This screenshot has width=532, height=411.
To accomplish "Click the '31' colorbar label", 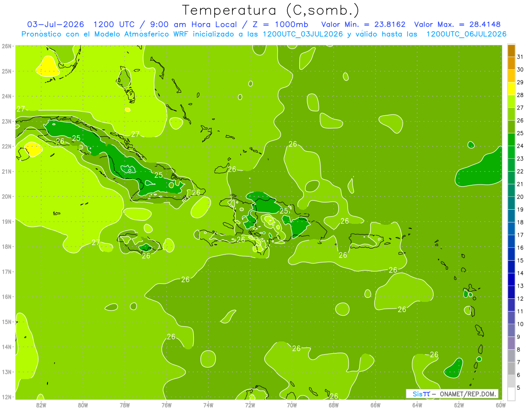I will point(520,57).
